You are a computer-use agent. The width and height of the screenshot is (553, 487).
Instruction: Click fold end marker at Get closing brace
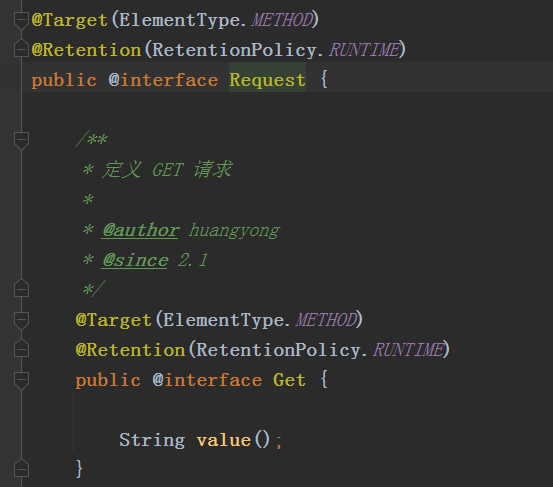click(x=21, y=468)
